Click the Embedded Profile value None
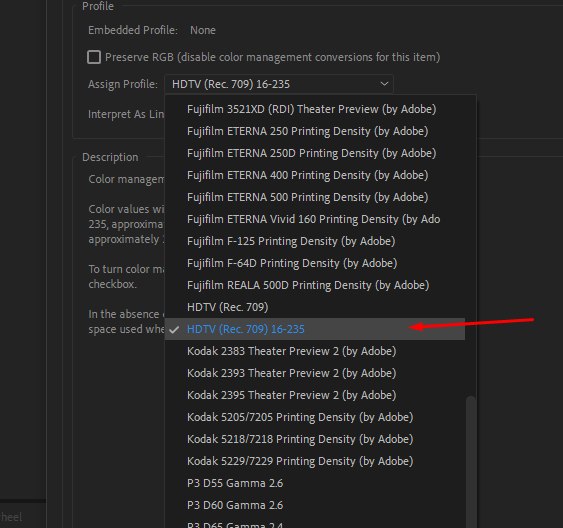This screenshot has height=528, width=563. [203, 30]
